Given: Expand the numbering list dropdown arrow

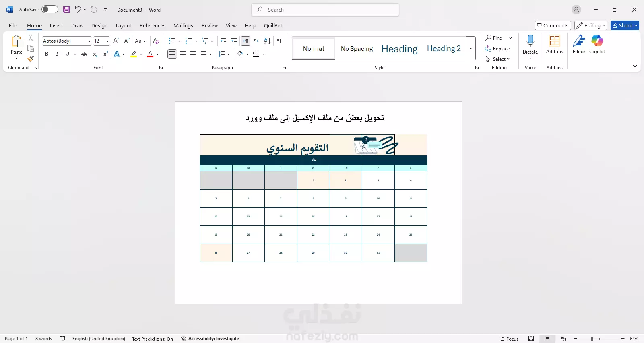Looking at the screenshot, I should (x=196, y=41).
